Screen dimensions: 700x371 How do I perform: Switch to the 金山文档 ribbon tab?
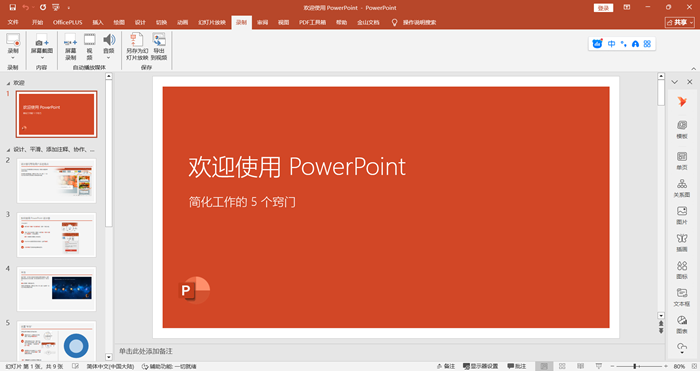pyautogui.click(x=368, y=22)
